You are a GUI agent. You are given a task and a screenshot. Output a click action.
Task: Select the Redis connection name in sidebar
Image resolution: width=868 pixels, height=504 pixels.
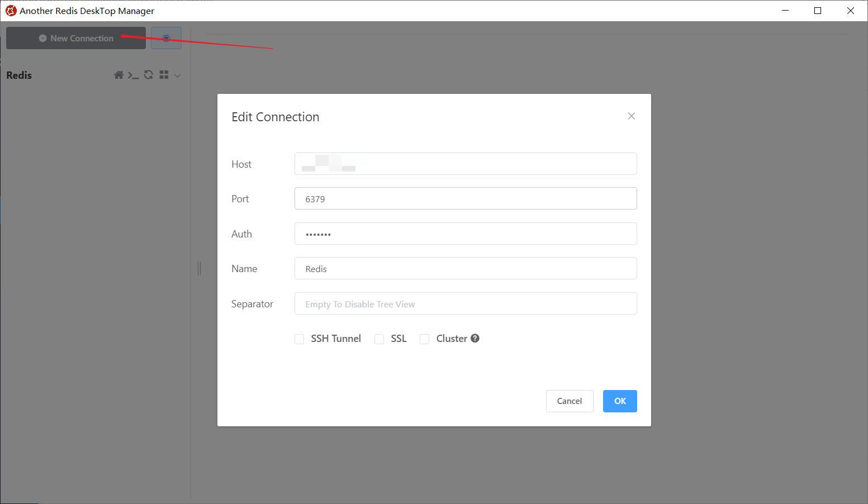coord(19,75)
